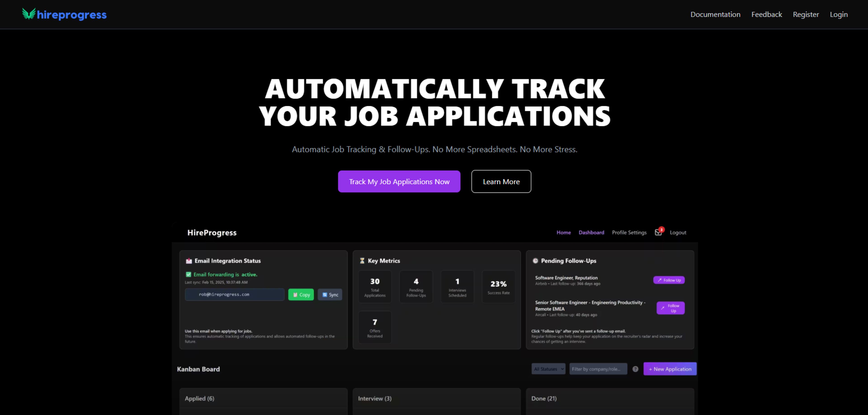Expand the Done (21) column
Viewport: 868px width, 415px height.
(544, 398)
